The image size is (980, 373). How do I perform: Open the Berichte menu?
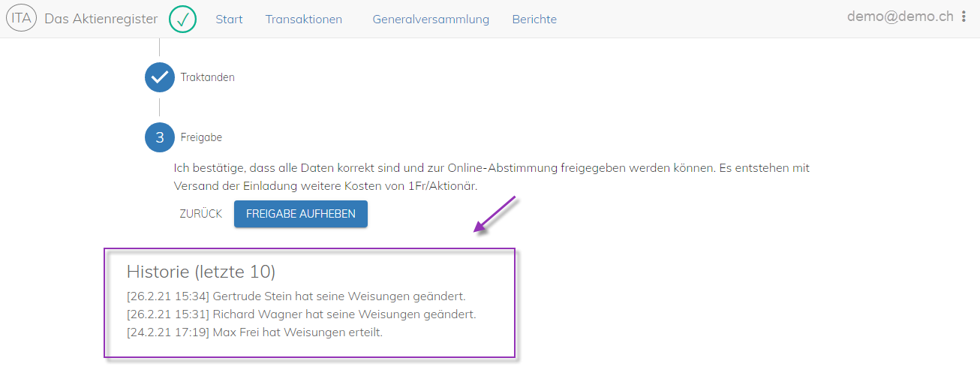coord(534,20)
